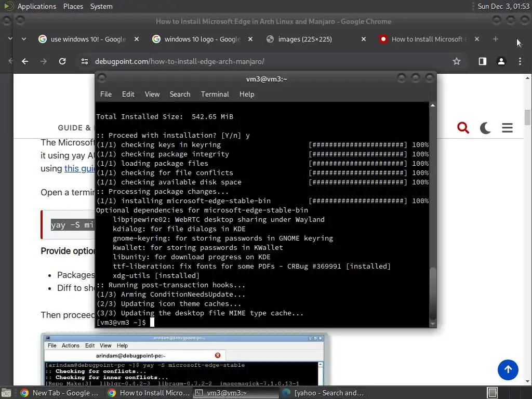
Task: Click the website search magnifier icon
Action: click(463, 128)
